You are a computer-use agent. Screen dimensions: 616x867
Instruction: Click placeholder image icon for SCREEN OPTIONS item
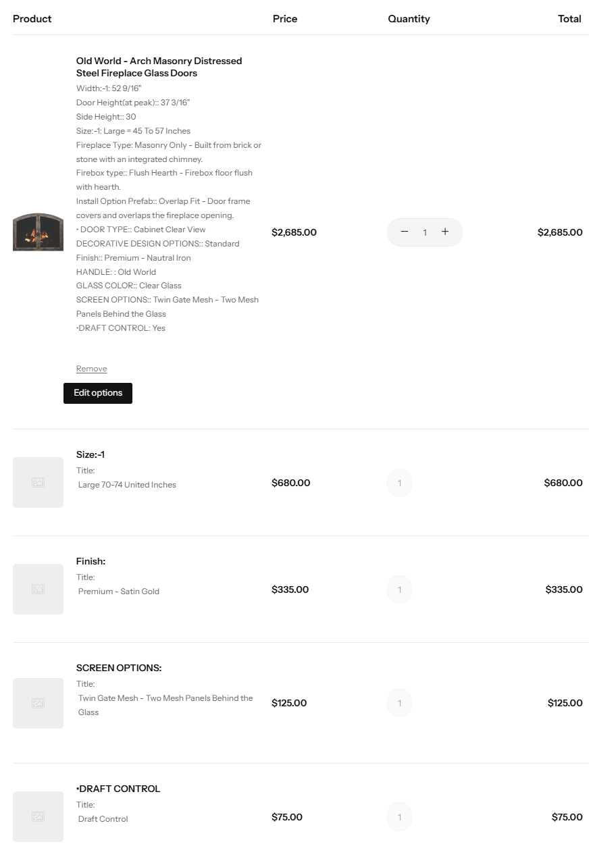point(38,703)
